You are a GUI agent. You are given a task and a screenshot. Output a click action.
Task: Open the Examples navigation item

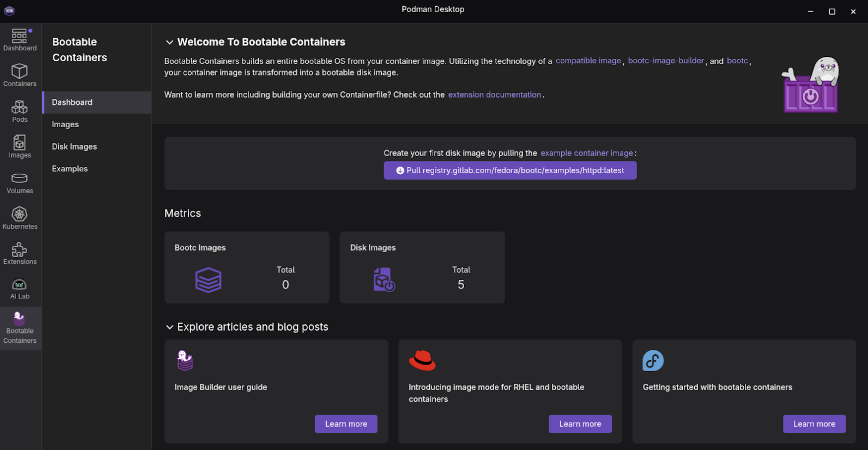[x=70, y=169]
